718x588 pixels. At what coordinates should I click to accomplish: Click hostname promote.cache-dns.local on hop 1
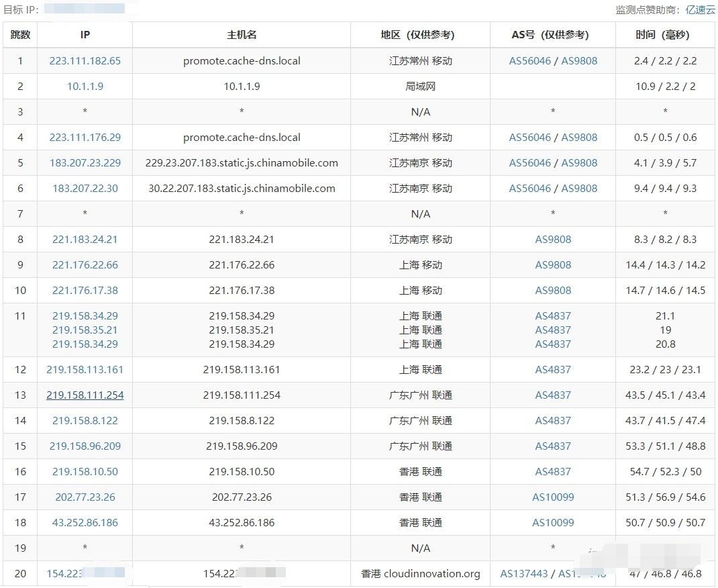(241, 60)
